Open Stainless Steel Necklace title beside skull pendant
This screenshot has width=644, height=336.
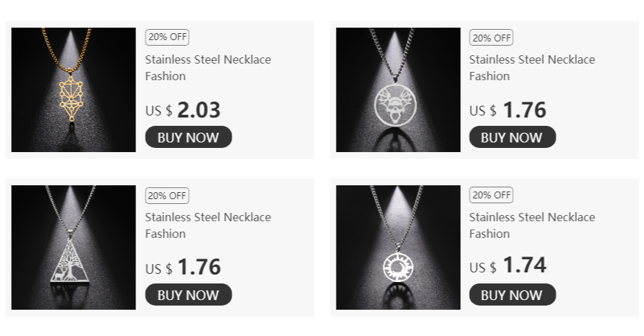point(531,67)
